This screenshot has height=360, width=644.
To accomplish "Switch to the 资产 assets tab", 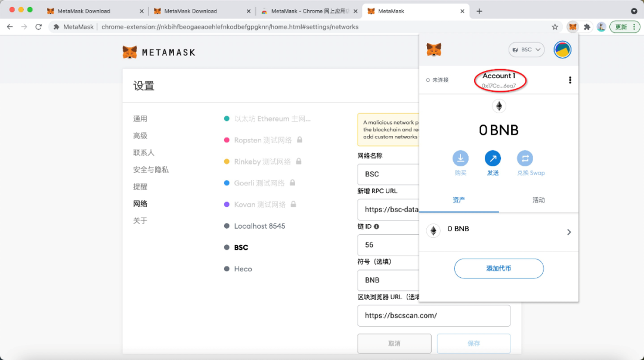I will [459, 200].
